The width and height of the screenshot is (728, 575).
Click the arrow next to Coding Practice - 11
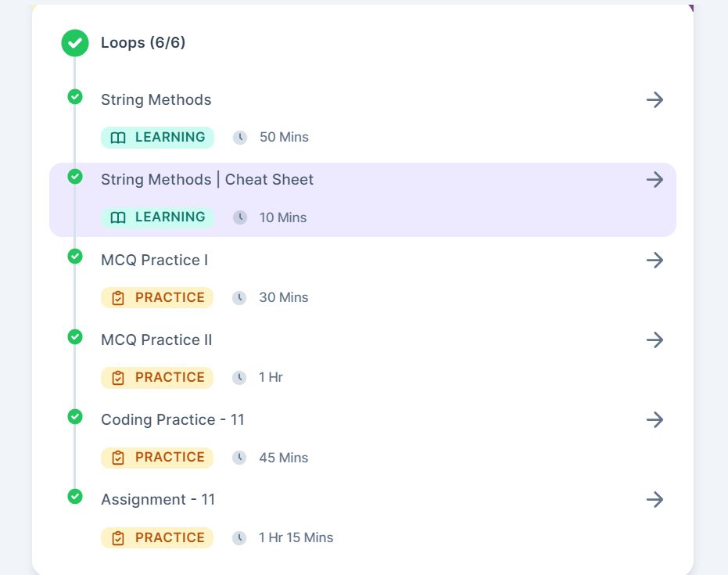tap(654, 420)
